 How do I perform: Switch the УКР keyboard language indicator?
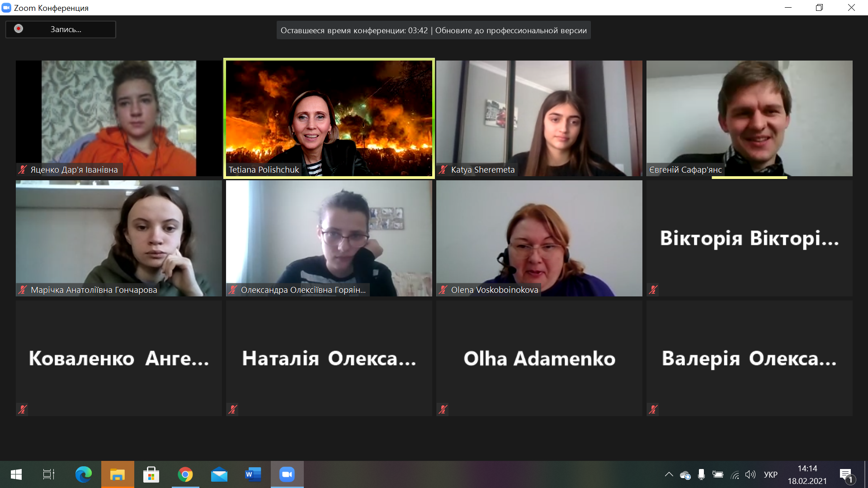coord(770,474)
